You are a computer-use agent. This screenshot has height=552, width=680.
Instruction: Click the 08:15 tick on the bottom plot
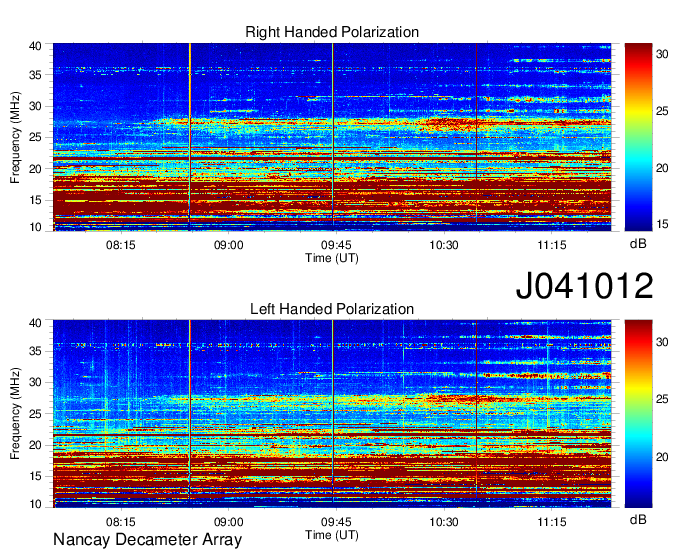tap(121, 522)
